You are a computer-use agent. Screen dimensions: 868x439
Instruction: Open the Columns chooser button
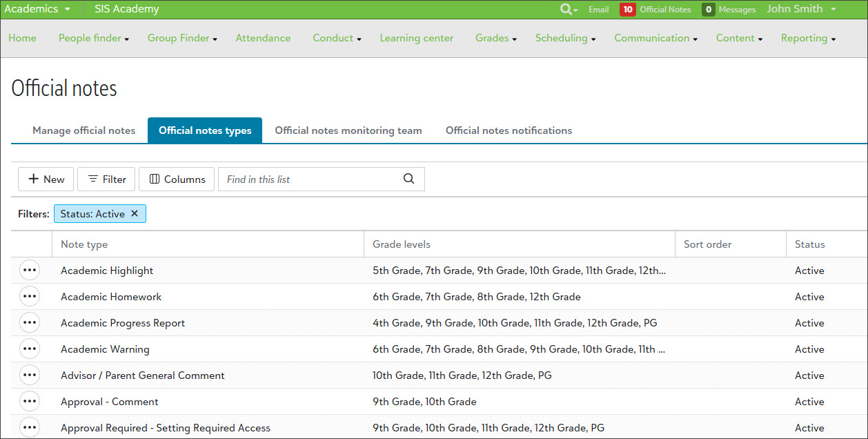[177, 179]
